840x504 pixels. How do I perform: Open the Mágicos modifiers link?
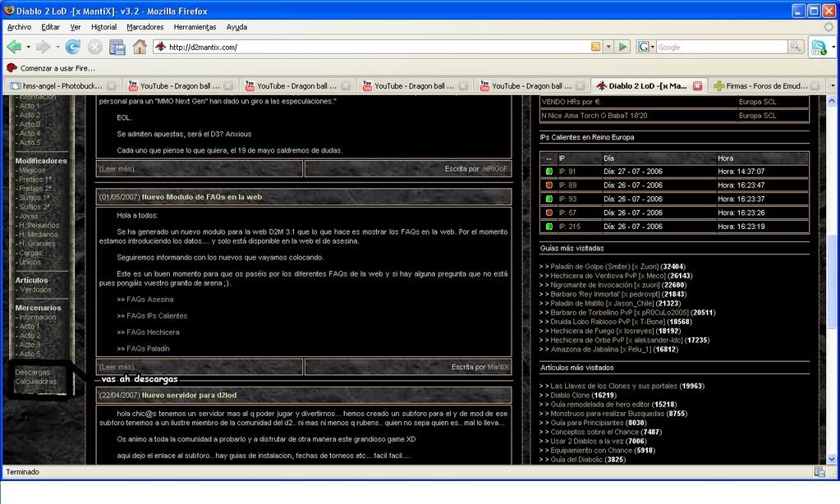(32, 170)
